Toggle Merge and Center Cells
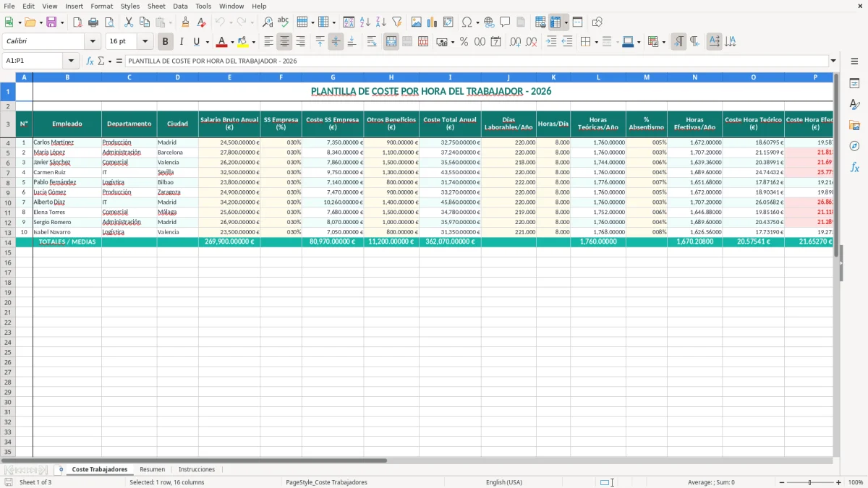Image resolution: width=868 pixels, height=488 pixels. 391,42
